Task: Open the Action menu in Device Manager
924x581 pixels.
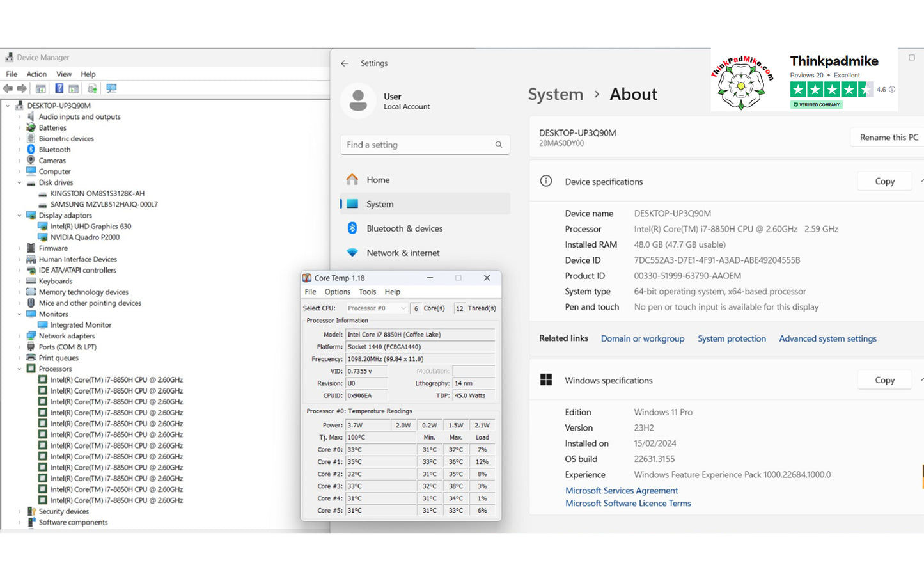Action: [36, 74]
